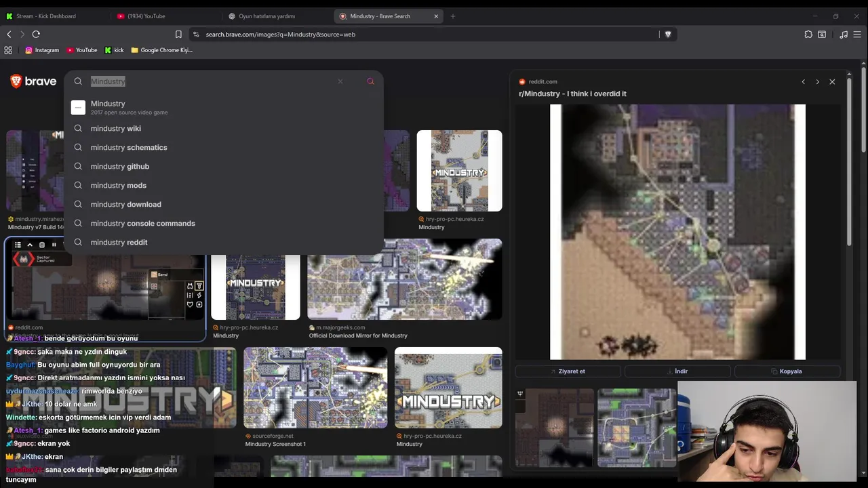Open the YouTube bookmark
The height and width of the screenshot is (488, 868).
[81, 50]
